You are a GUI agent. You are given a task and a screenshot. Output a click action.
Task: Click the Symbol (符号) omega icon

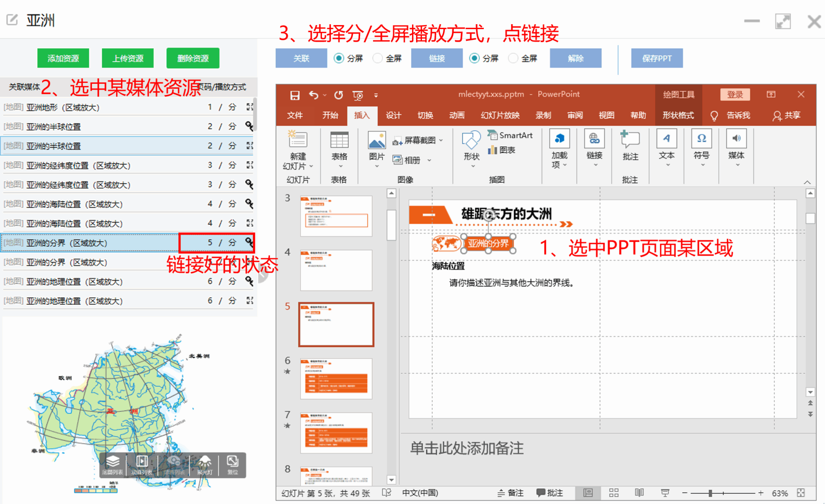(x=701, y=139)
